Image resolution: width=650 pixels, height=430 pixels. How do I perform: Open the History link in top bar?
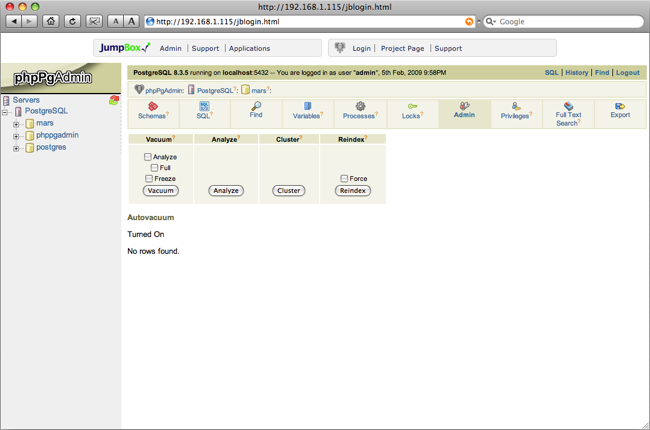click(577, 73)
